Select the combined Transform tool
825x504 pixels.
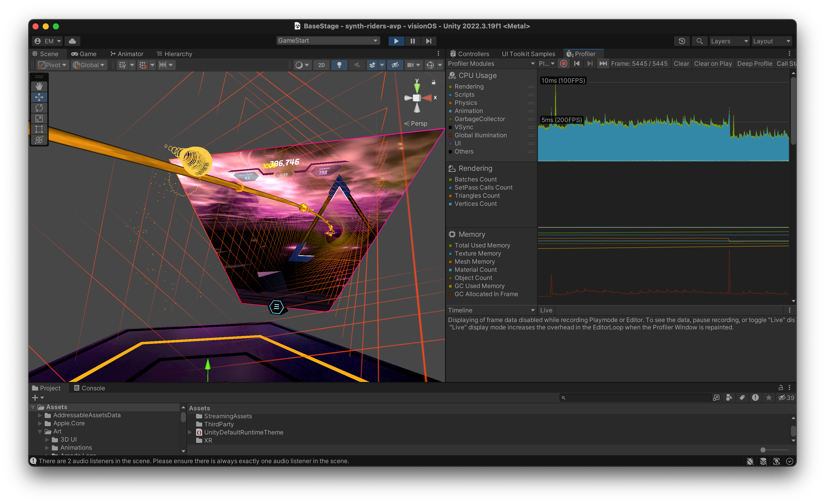[x=39, y=140]
